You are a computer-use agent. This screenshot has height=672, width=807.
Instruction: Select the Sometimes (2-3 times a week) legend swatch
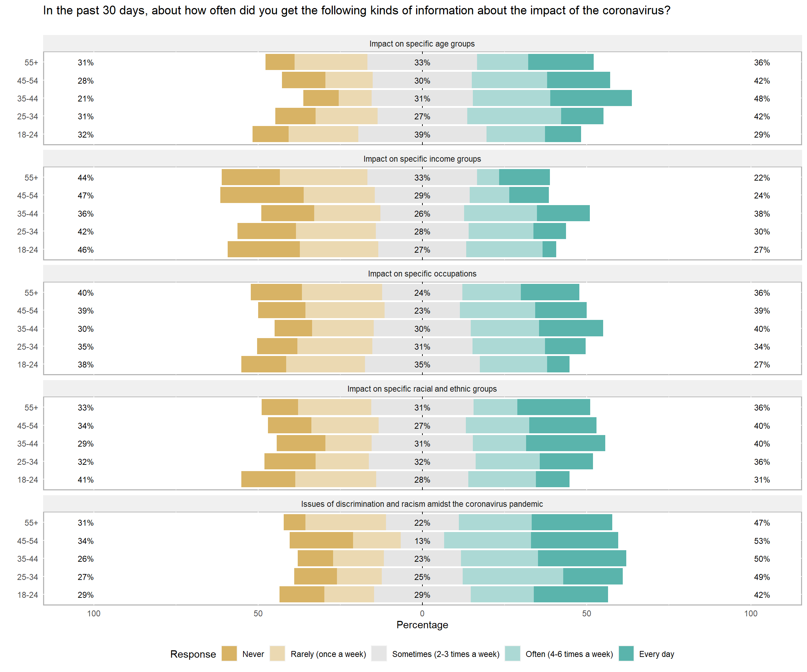click(379, 653)
